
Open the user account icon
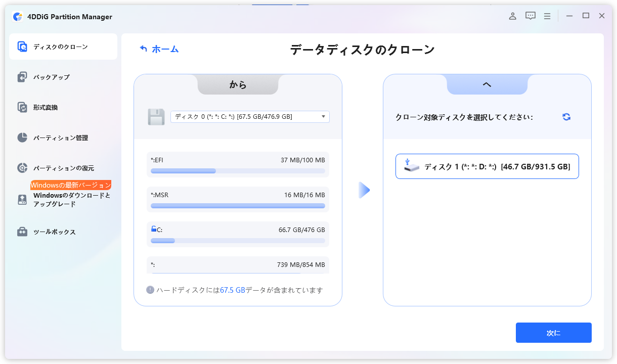(512, 16)
